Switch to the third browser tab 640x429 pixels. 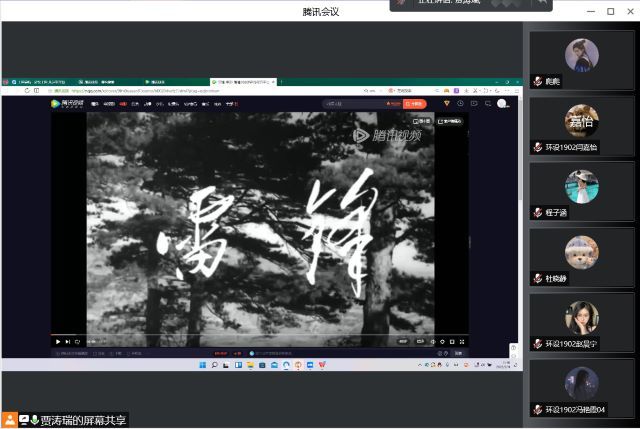155,82
